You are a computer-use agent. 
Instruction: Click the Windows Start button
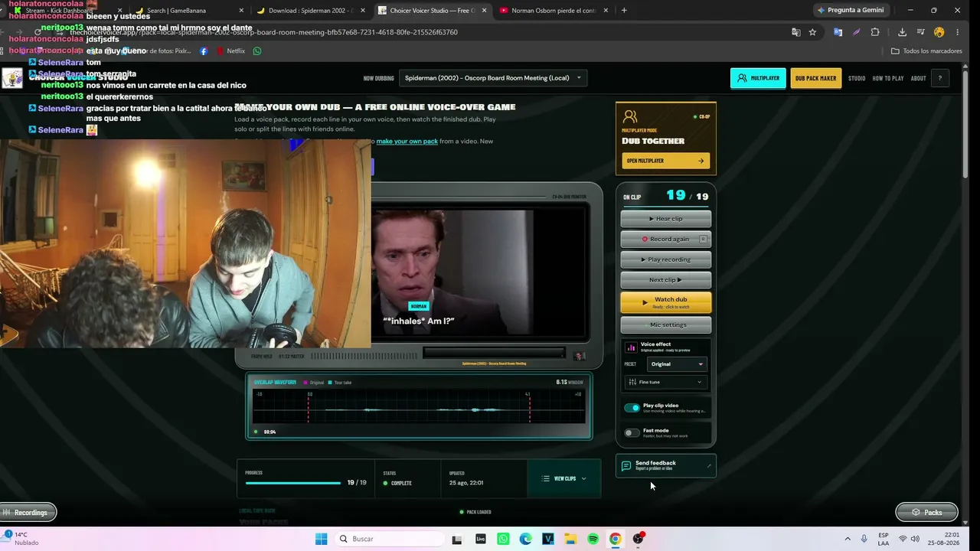pyautogui.click(x=321, y=539)
